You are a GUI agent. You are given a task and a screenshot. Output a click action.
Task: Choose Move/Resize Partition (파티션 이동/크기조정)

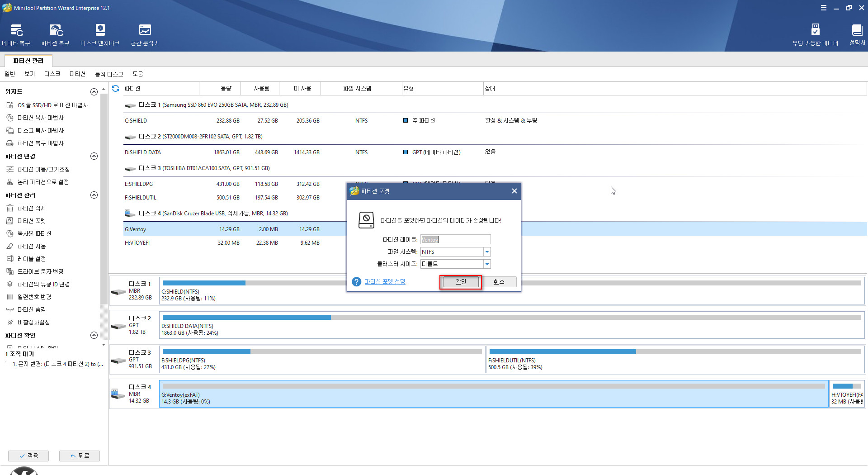pos(43,169)
